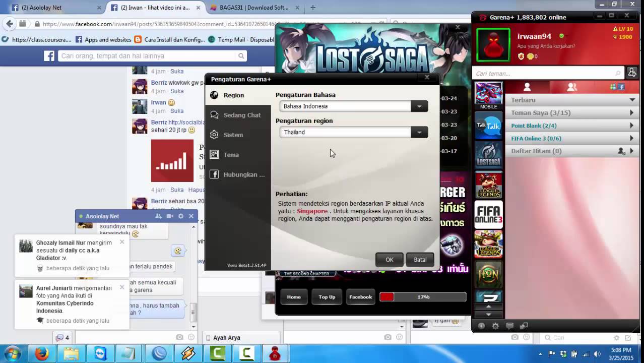
Task: Confirm settings with the OK button
Action: [x=390, y=260]
